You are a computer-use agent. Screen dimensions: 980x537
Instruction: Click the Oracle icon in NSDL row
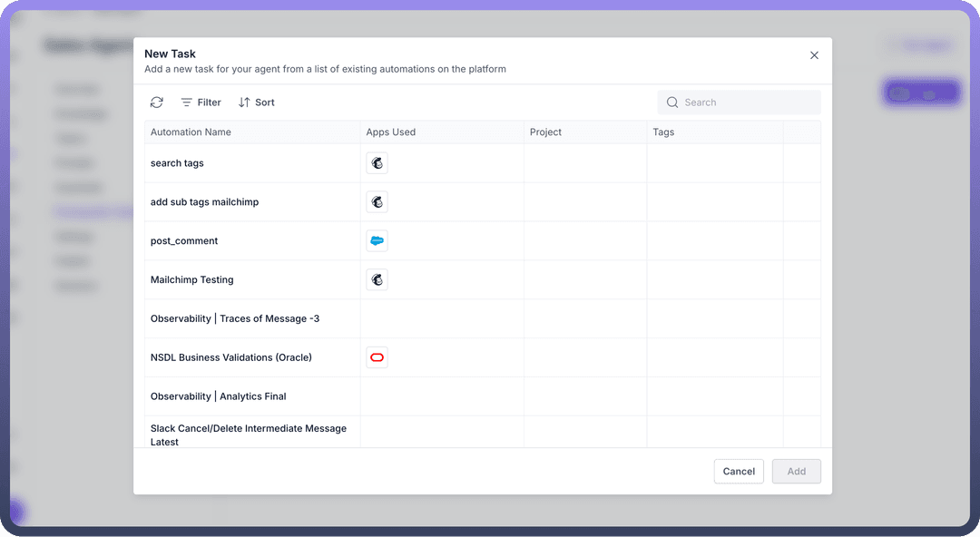(x=377, y=357)
